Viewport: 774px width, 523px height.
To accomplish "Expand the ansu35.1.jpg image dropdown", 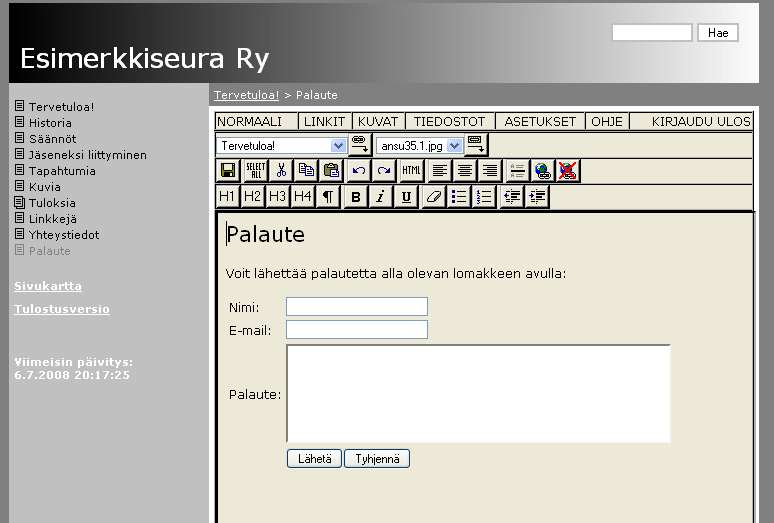I will (x=455, y=146).
